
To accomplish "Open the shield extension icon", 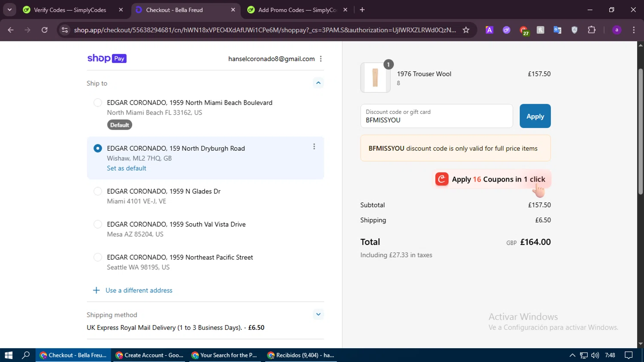I will [574, 30].
